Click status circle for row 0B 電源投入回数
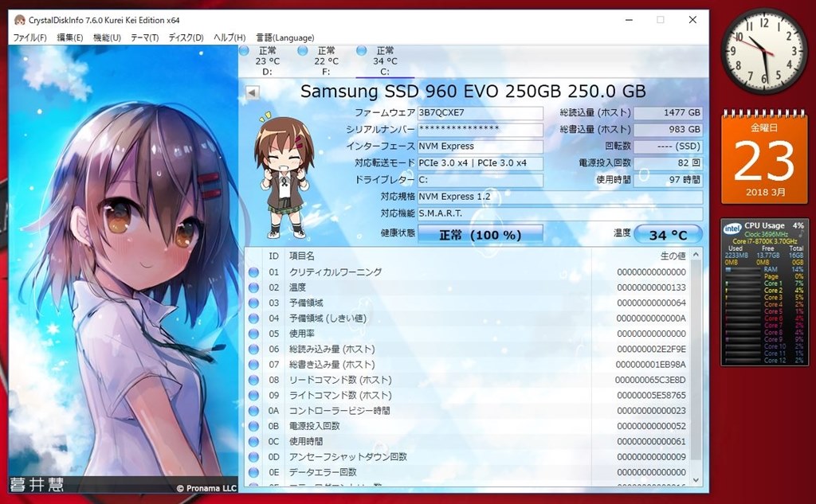 [253, 426]
